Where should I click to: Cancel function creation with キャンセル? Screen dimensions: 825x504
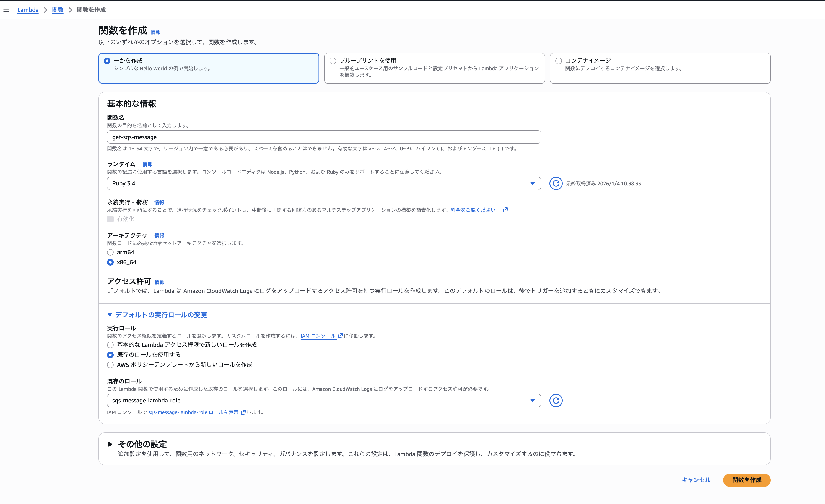pos(696,480)
